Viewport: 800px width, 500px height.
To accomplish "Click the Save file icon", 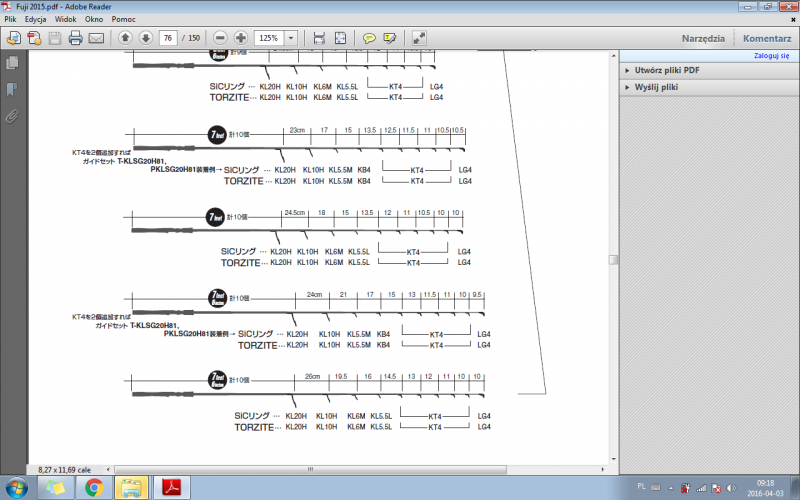I will (54, 38).
